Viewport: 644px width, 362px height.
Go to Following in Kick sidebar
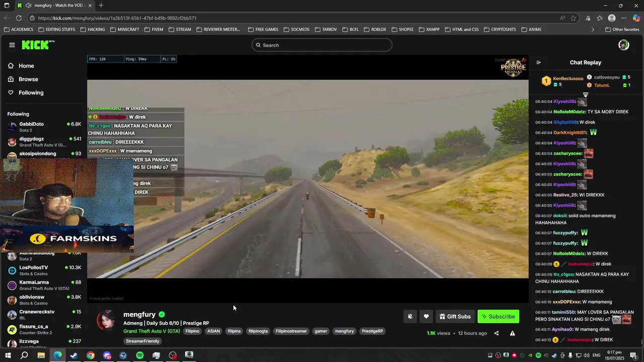pos(25,93)
